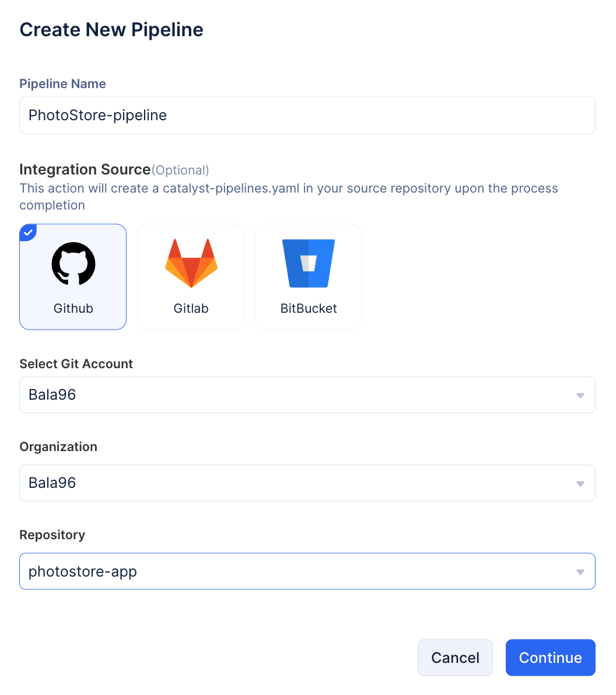Select the Github integration source card

(x=73, y=277)
